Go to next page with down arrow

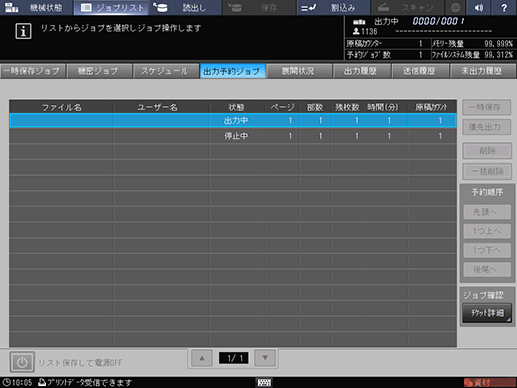coord(265,358)
